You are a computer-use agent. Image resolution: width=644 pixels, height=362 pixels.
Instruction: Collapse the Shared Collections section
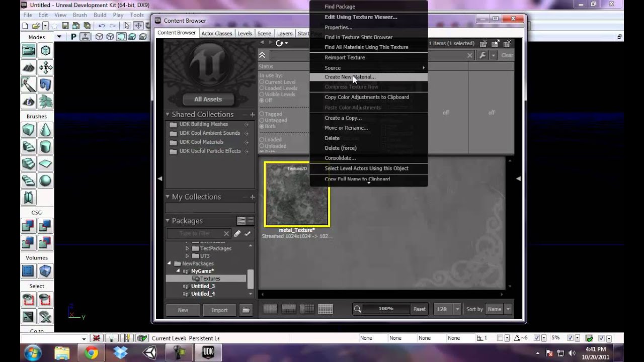168,115
